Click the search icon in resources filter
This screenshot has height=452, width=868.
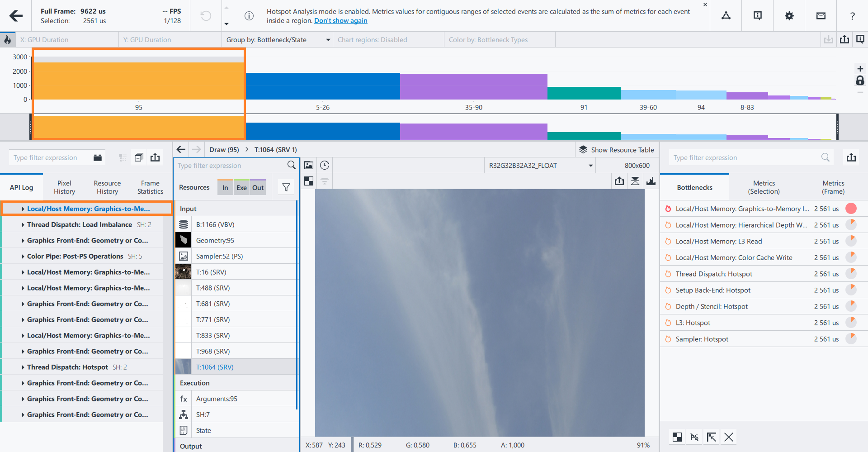(x=292, y=165)
